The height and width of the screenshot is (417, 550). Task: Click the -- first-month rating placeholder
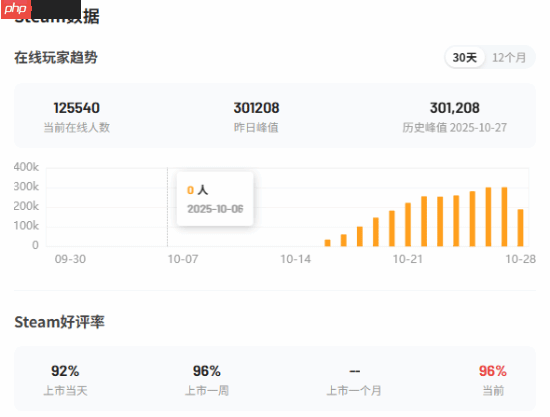coord(355,371)
